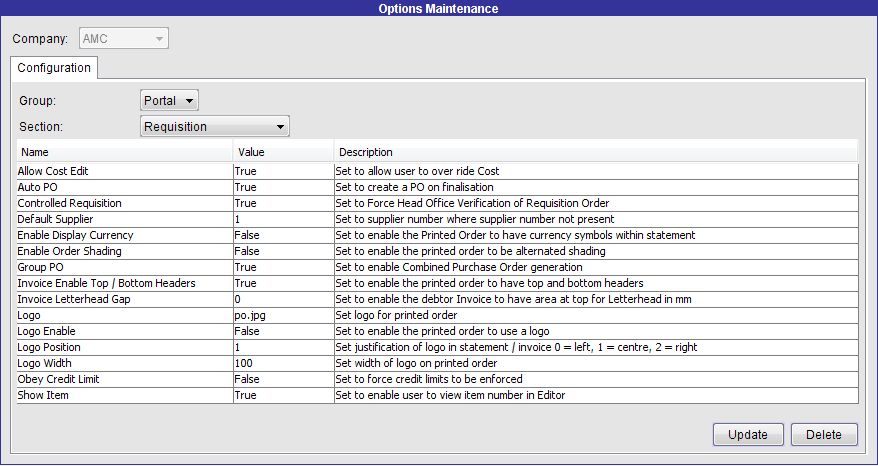Click the Delete button
This screenshot has height=466, width=878.
click(x=824, y=435)
